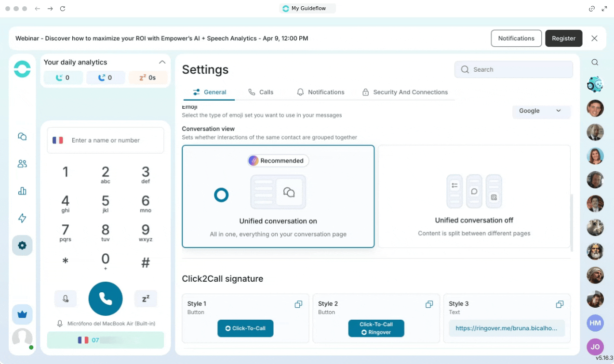Toggle the microphone button left of call
The width and height of the screenshot is (614, 364).
66,299
